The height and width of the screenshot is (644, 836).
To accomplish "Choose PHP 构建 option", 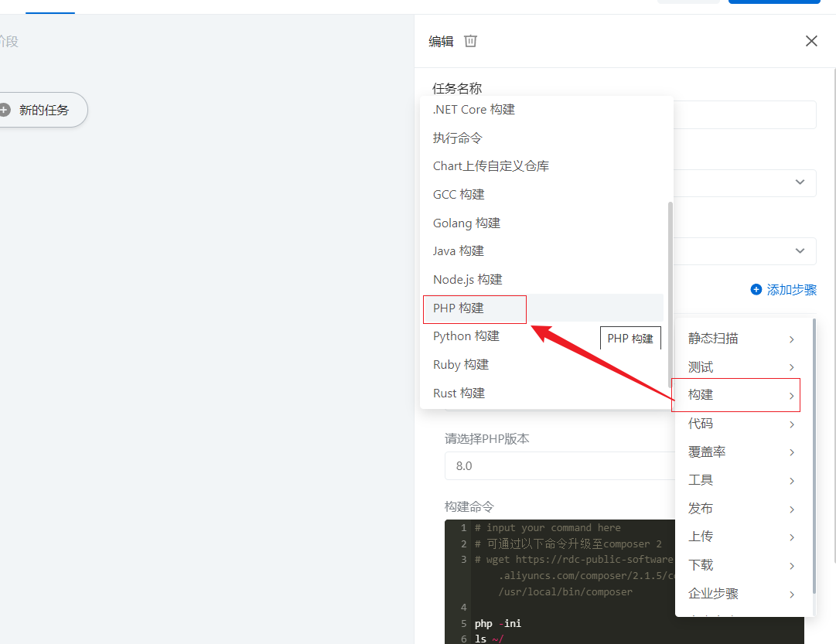I will pos(543,308).
